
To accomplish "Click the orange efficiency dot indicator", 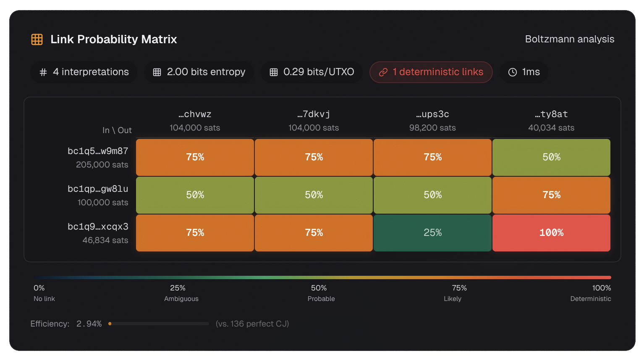I will pos(110,324).
